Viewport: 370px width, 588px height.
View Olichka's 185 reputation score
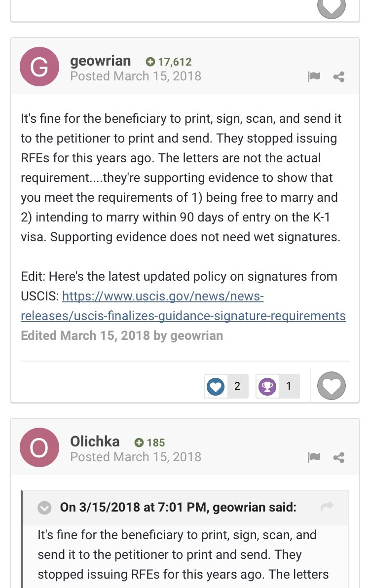pyautogui.click(x=149, y=442)
